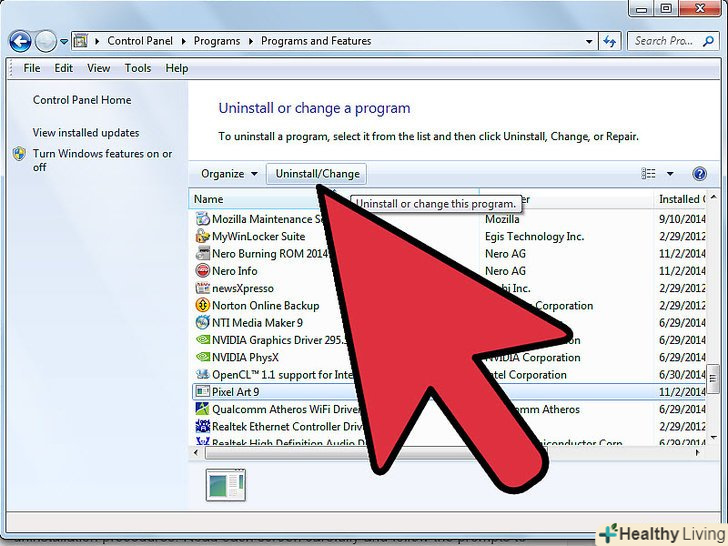Go to Control Panel Home
This screenshot has width=728, height=546.
pyautogui.click(x=82, y=100)
